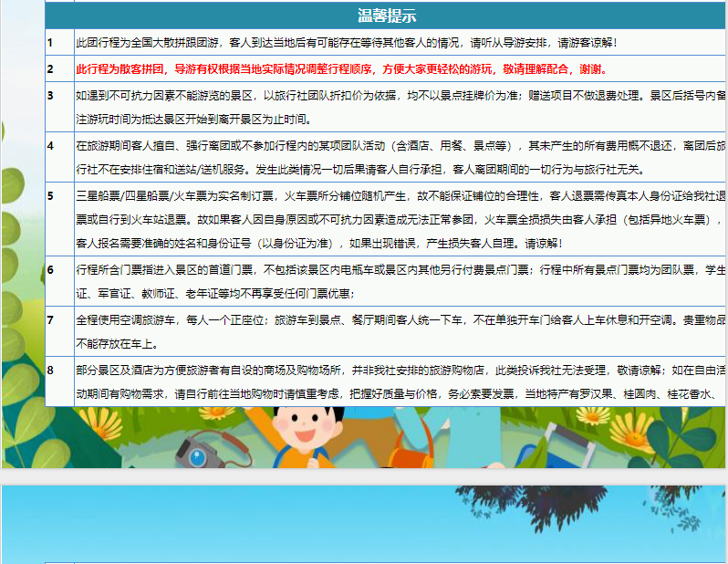Viewport: 728px width, 564px height.
Task: Select row number 8 cell
Action: point(59,381)
